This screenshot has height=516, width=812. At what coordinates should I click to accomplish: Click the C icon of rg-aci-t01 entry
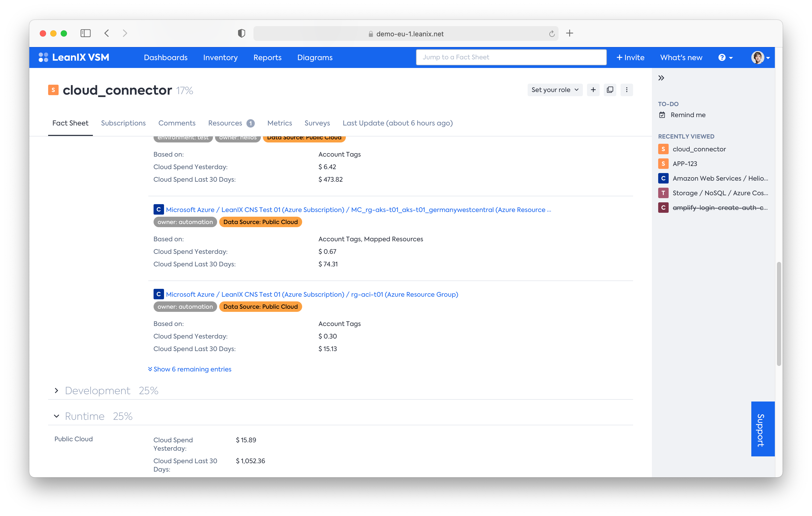[x=159, y=294]
